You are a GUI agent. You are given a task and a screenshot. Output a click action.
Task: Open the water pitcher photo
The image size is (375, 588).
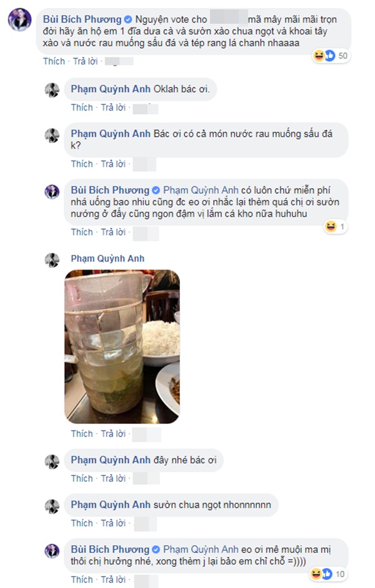coord(122,346)
